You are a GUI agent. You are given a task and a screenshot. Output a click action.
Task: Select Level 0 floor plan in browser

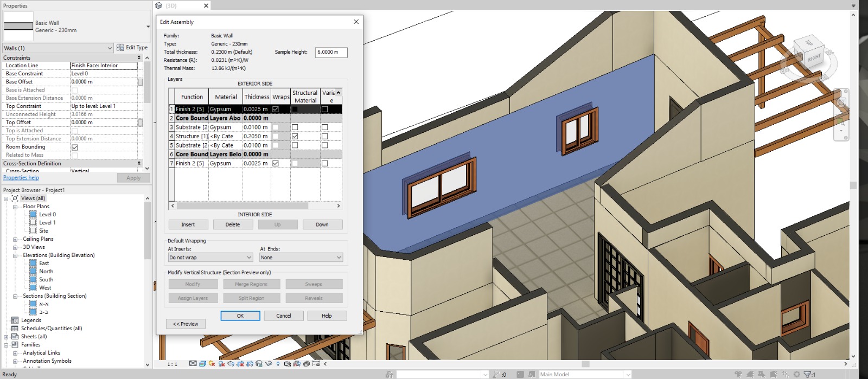click(47, 215)
